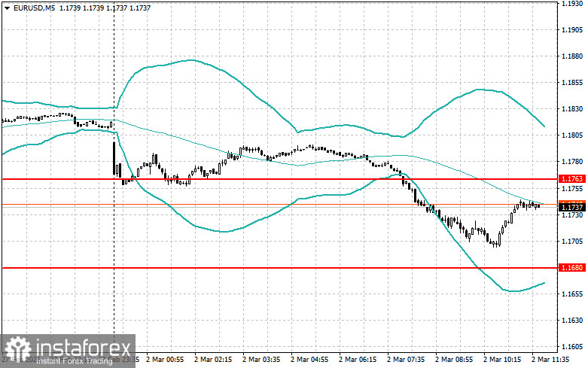The height and width of the screenshot is (368, 588).
Task: Click the 2 Mar 08:55 time label
Action: click(x=454, y=360)
